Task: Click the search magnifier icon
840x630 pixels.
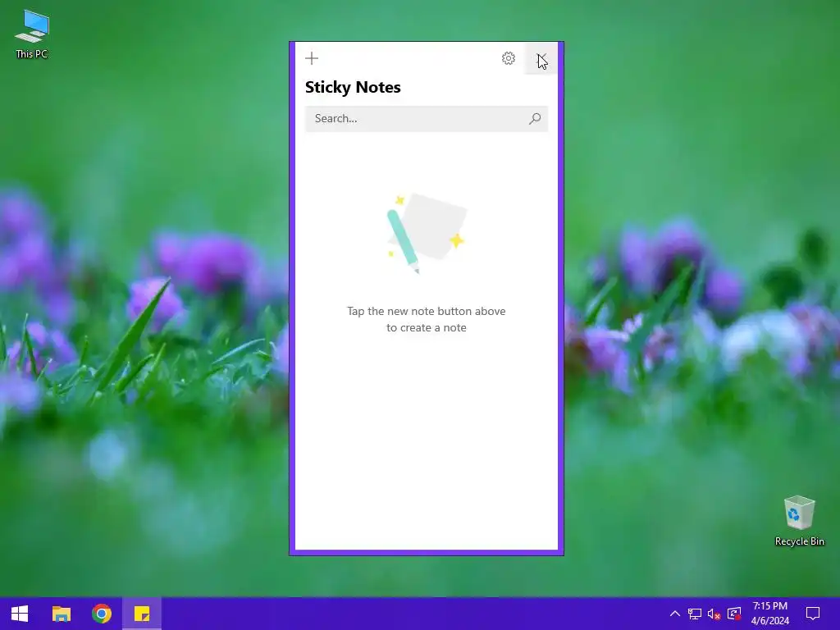Action: (x=535, y=119)
